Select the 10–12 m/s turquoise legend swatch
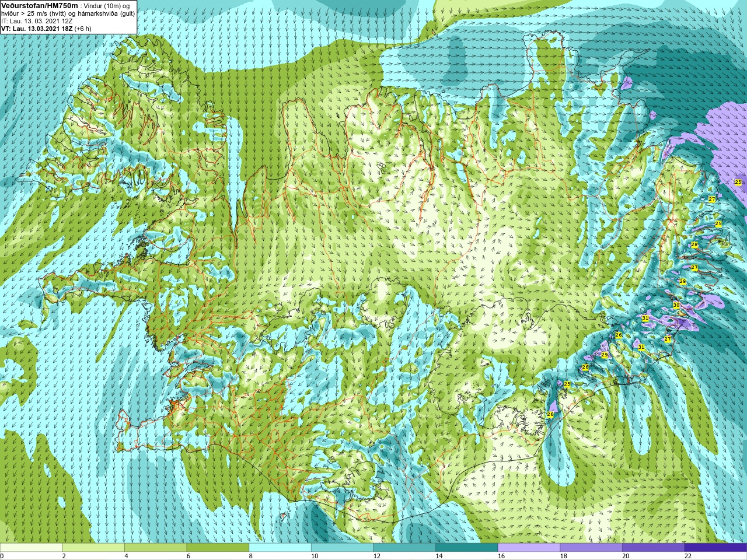Viewport: 747px width, 560px height. 342,547
